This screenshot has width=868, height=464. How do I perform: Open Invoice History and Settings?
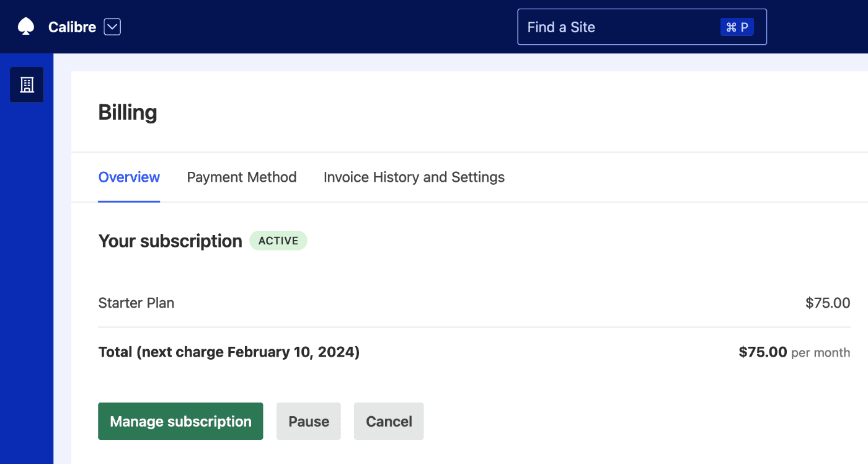coord(414,177)
